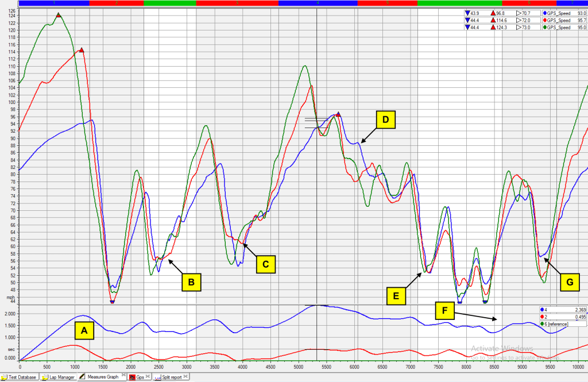The width and height of the screenshot is (588, 382).
Task: Click the blue GPS_Speed legend dot
Action: coord(544,13)
